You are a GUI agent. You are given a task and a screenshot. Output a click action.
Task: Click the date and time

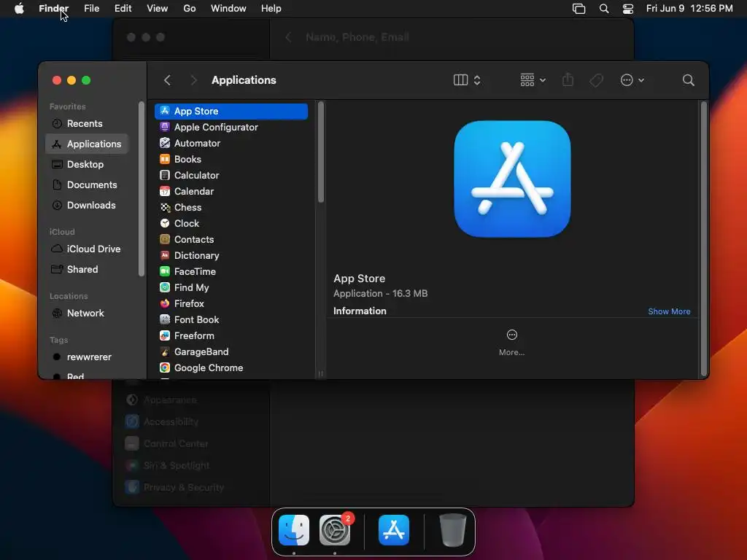(689, 9)
